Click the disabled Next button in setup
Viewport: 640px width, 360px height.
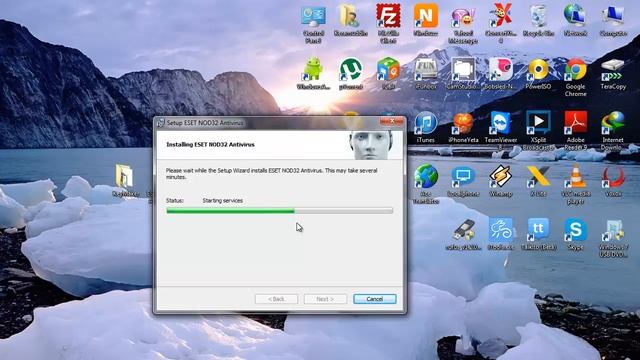325,299
